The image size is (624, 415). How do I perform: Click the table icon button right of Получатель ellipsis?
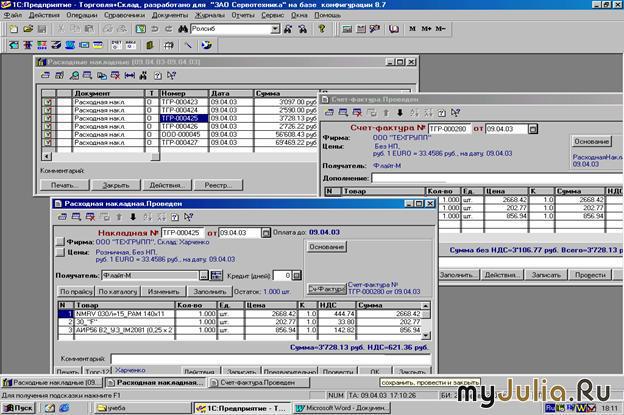pos(216,275)
